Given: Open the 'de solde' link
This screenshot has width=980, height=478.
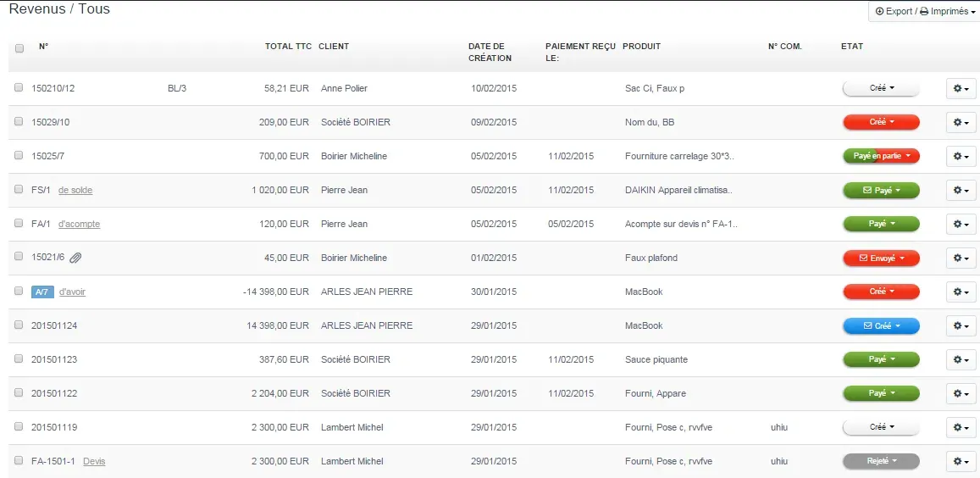Looking at the screenshot, I should pos(75,190).
